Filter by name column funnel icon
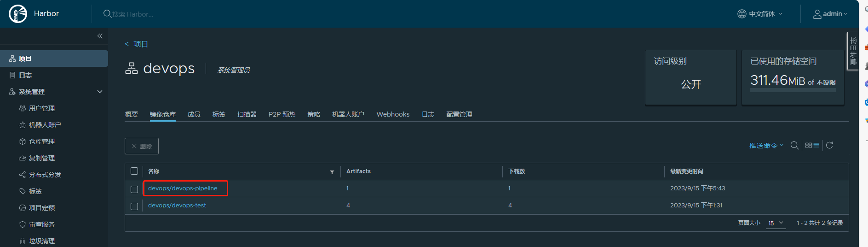868x247 pixels. tap(332, 172)
